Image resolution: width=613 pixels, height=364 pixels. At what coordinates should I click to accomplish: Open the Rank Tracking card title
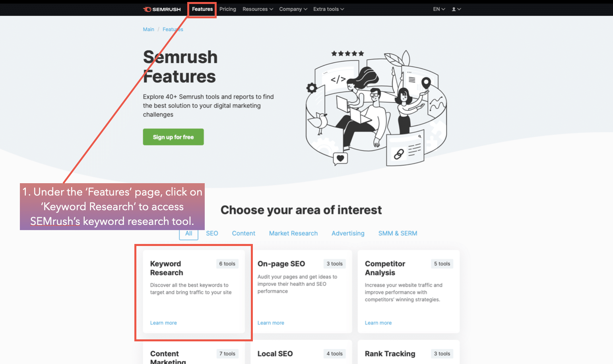(390, 354)
